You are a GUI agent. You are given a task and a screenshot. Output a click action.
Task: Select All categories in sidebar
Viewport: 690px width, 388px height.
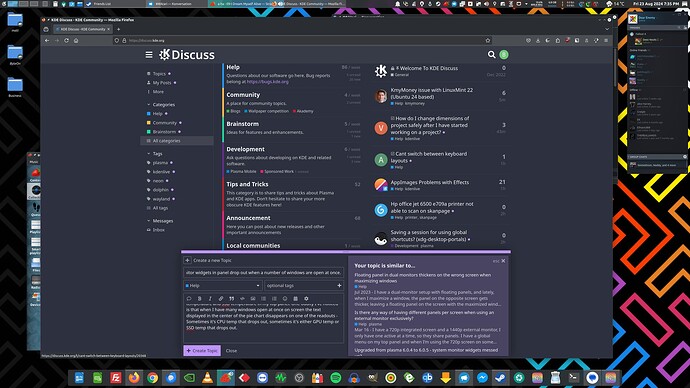[177, 141]
